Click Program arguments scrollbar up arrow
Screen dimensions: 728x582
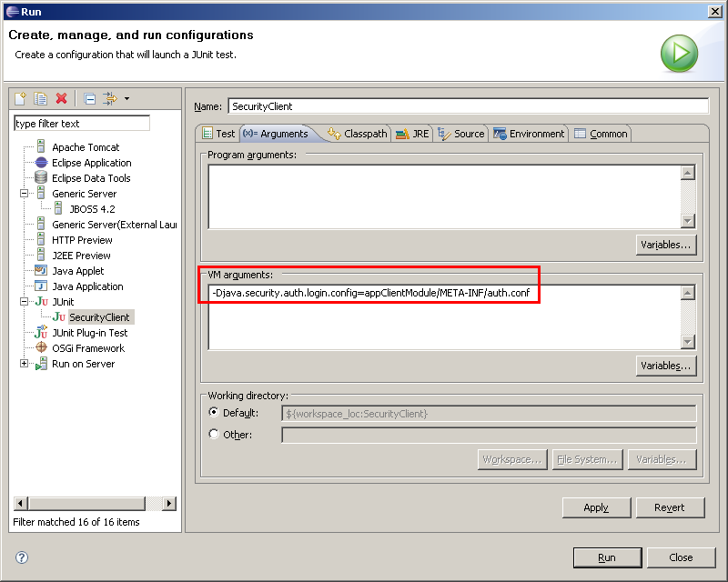(x=688, y=173)
